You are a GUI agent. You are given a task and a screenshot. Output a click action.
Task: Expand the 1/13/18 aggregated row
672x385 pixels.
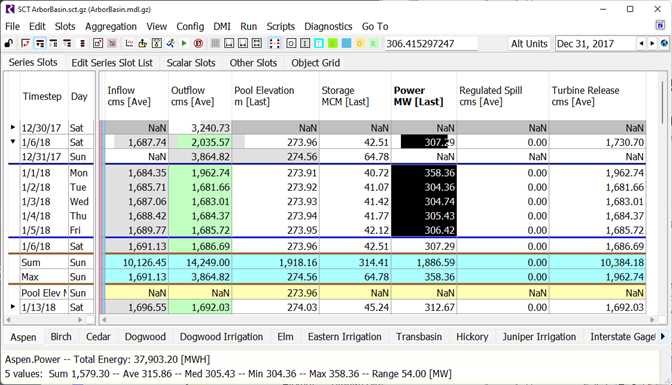13,307
